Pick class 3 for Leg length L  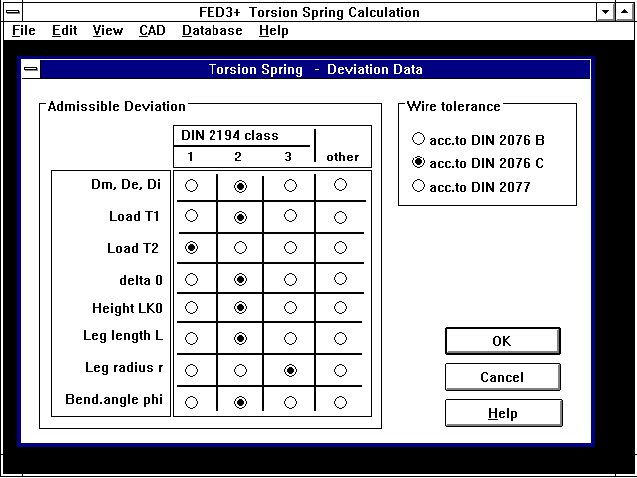coord(290,339)
